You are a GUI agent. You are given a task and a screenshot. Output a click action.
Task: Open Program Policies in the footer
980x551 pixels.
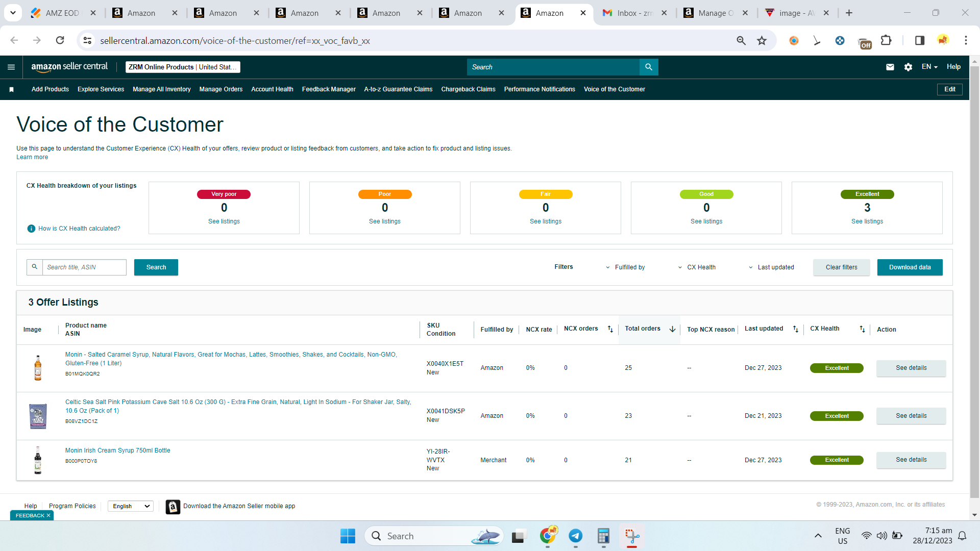click(72, 506)
